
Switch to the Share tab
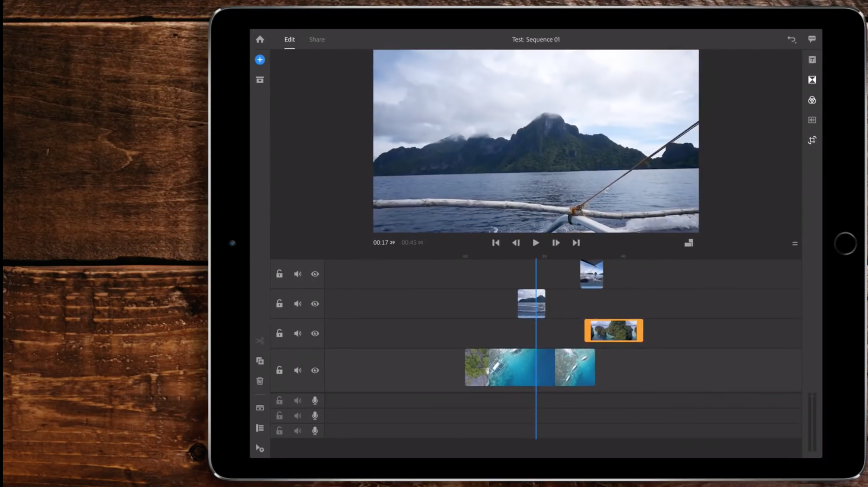[x=317, y=39]
